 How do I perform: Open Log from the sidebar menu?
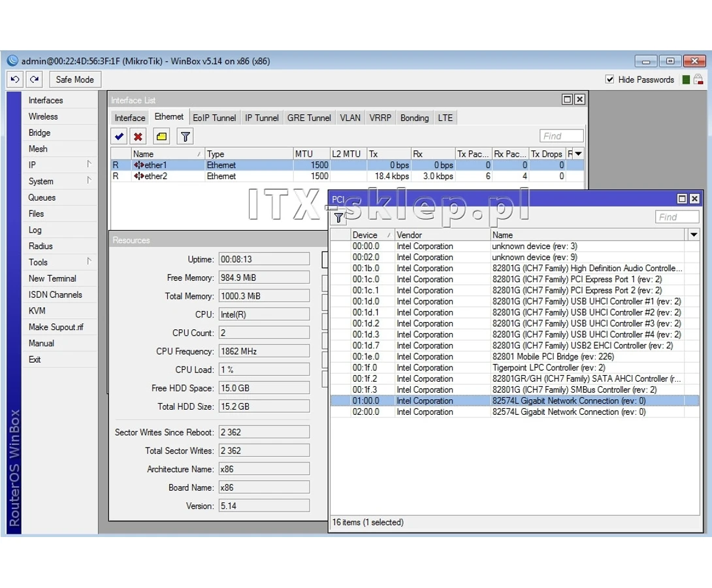point(59,230)
